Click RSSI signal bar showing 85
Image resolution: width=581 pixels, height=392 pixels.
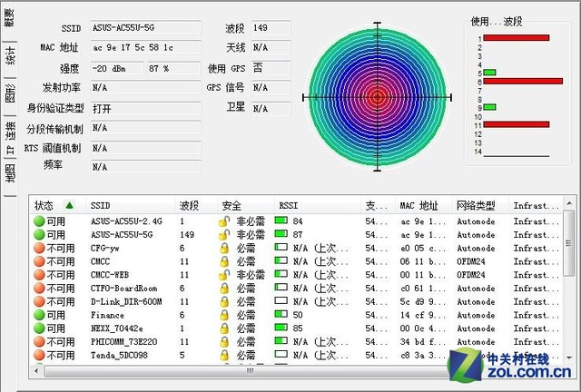281,328
